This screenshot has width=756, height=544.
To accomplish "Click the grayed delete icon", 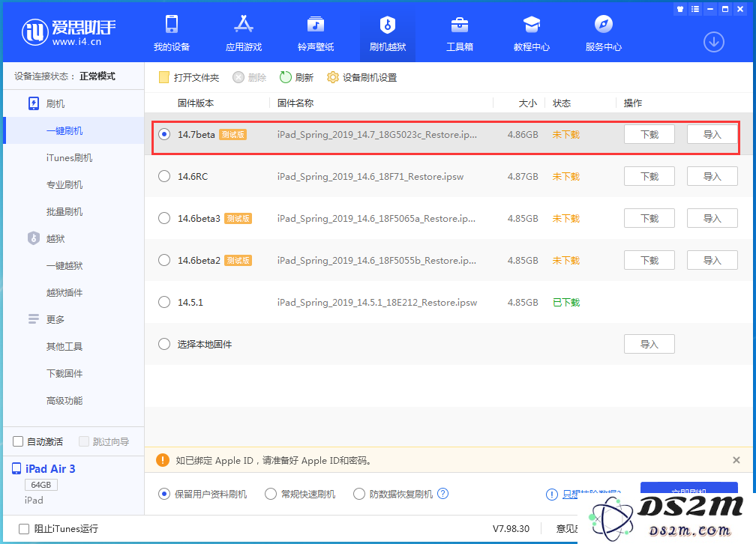I will pos(238,77).
